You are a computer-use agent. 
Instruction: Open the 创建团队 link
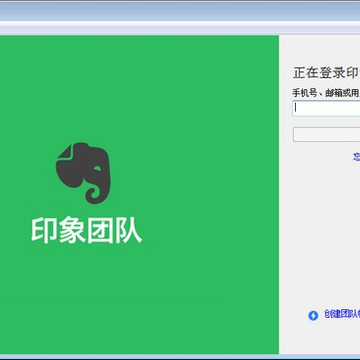pos(342,314)
